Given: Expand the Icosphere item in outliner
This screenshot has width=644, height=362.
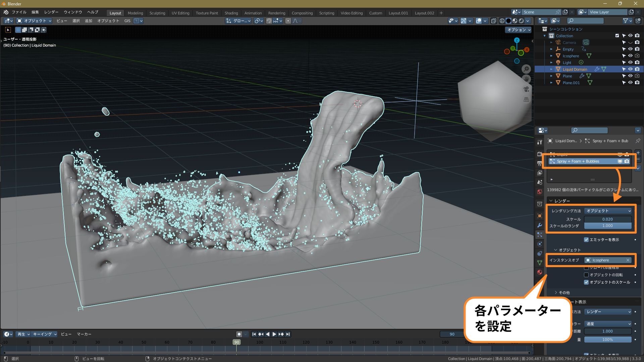Looking at the screenshot, I should [551, 56].
